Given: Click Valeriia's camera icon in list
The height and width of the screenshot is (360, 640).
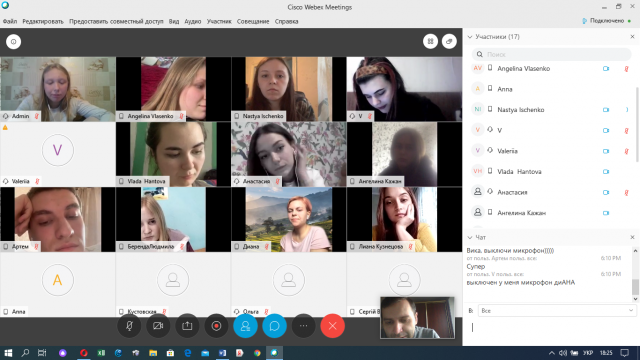Looking at the screenshot, I should [606, 151].
